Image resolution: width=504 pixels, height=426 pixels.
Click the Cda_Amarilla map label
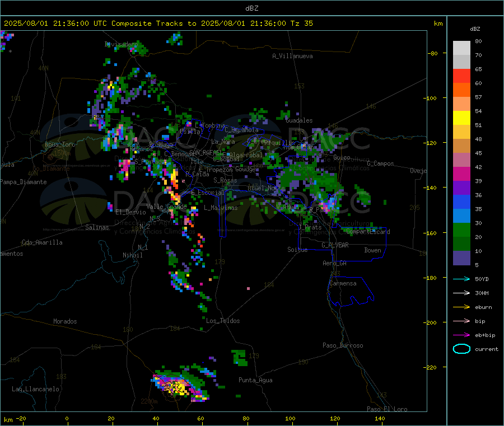pos(42,242)
